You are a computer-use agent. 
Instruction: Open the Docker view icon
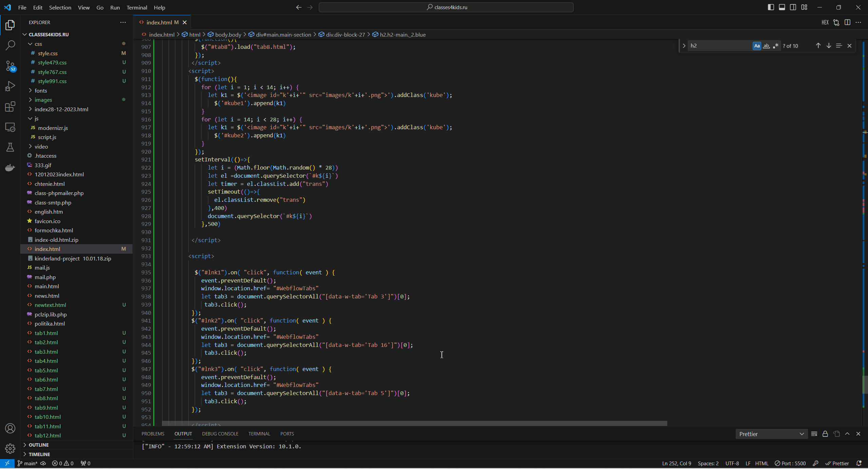(x=10, y=168)
